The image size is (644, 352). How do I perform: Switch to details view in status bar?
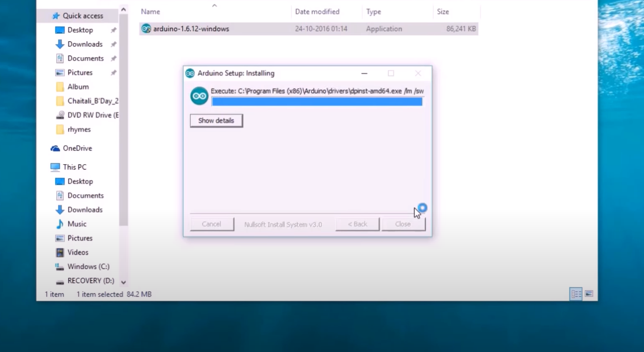[576, 294]
